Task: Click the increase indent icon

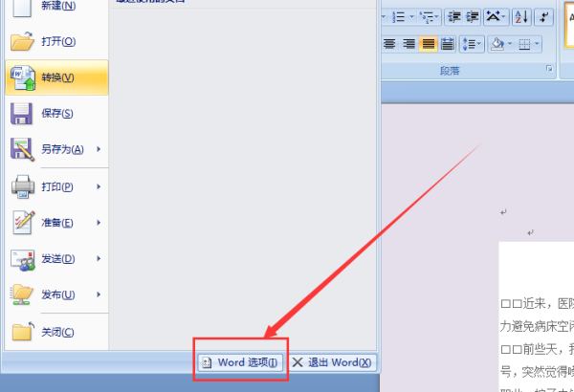Action: [473, 17]
